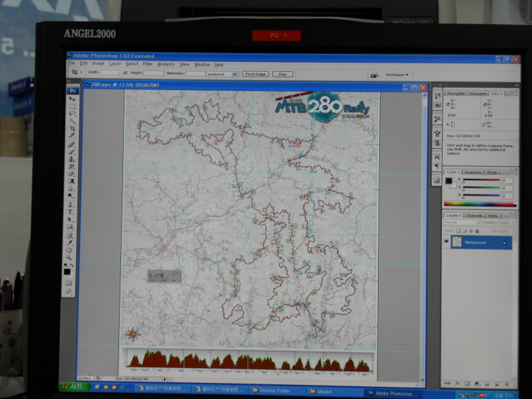Open the History panel icon
The width and height of the screenshot is (532, 399).
[437, 96]
